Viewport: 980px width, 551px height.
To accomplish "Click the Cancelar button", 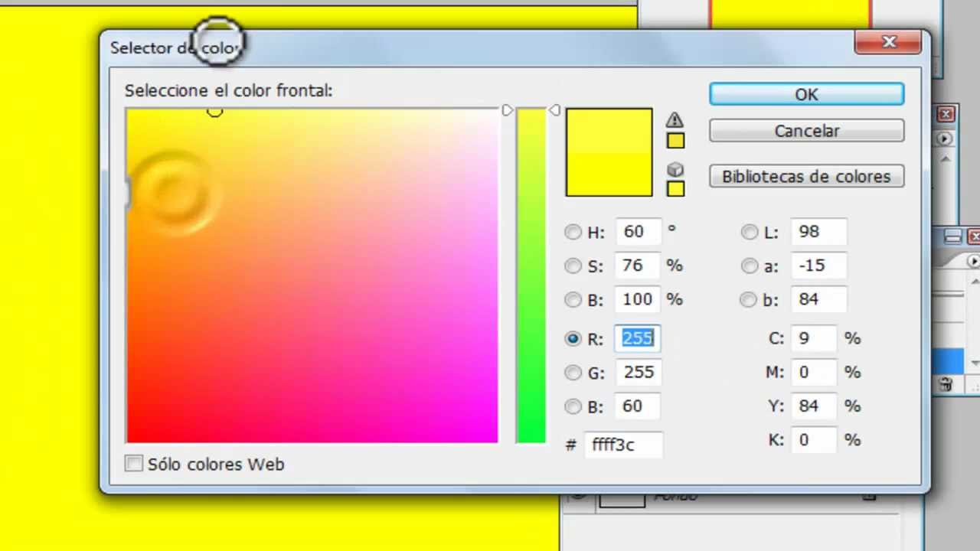I will 806,131.
